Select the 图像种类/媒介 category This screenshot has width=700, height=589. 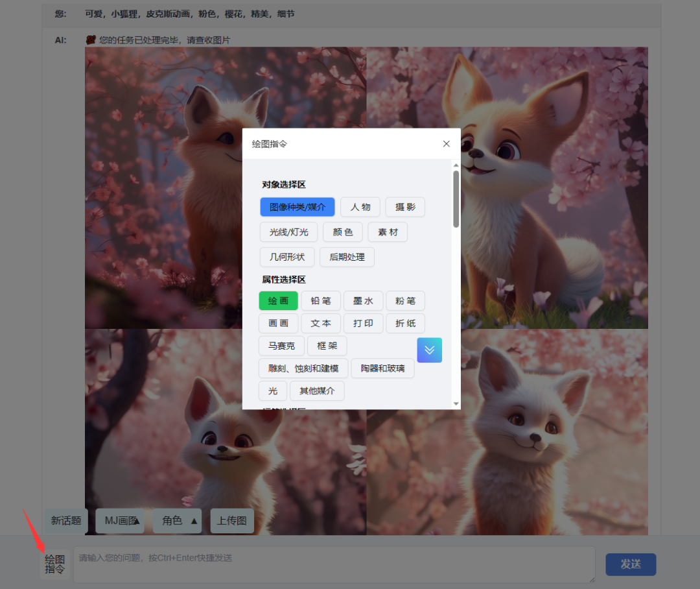pyautogui.click(x=297, y=207)
